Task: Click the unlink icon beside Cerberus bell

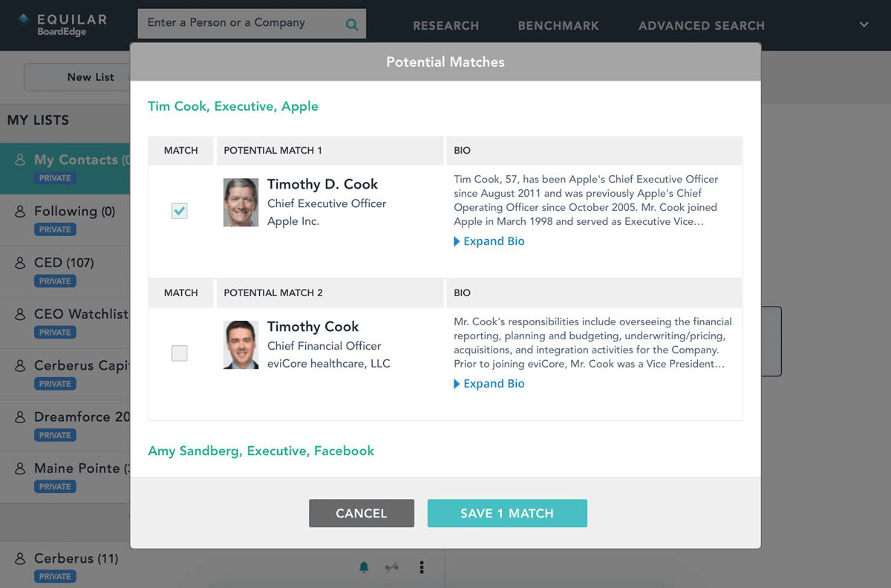Action: click(392, 567)
